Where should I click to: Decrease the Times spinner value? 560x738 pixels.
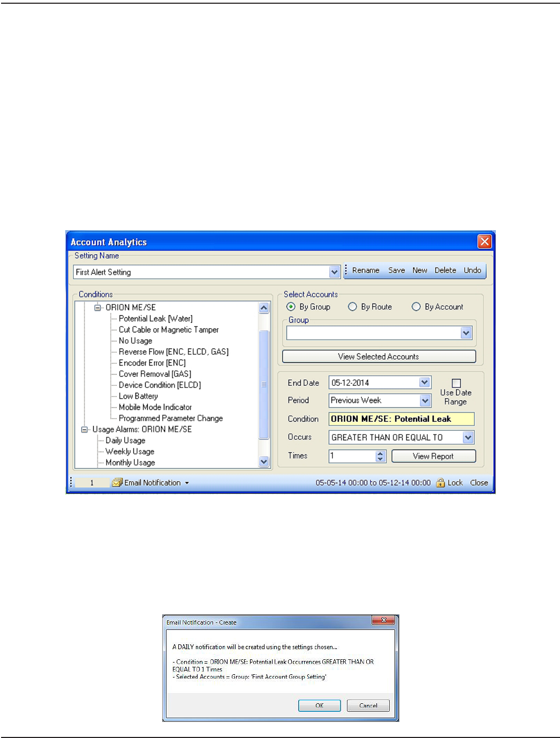(381, 459)
